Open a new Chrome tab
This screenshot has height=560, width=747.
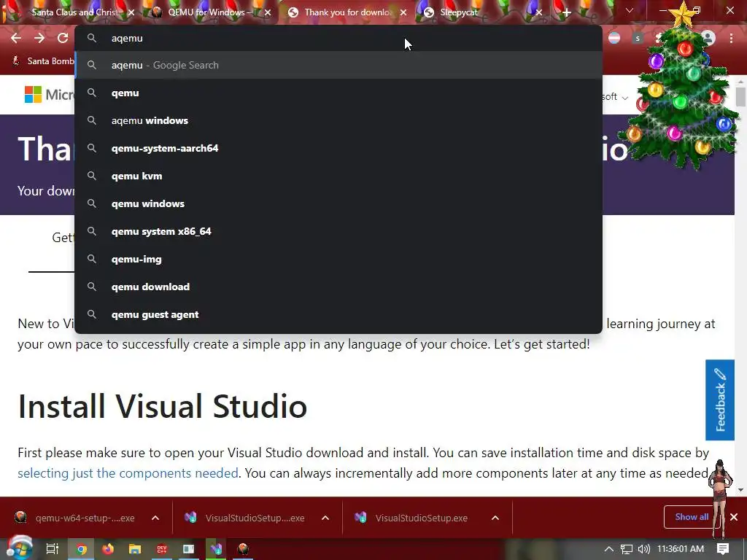point(566,12)
